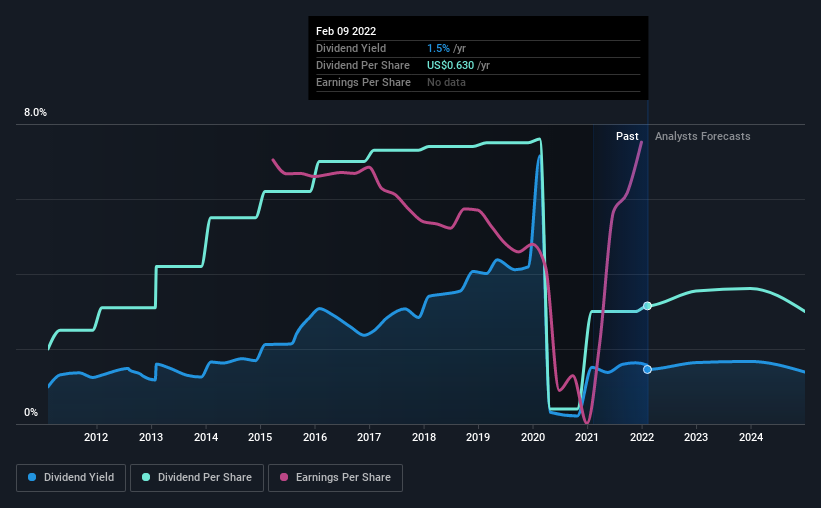Toggle the Dividend Yield legend button
Screen dimensions: 821x508
pos(71,478)
